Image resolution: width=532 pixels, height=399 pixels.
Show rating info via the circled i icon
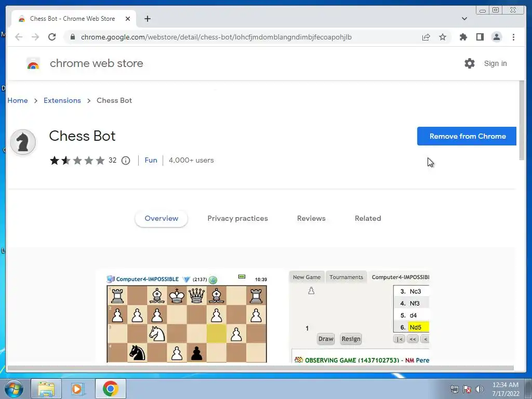(x=126, y=161)
